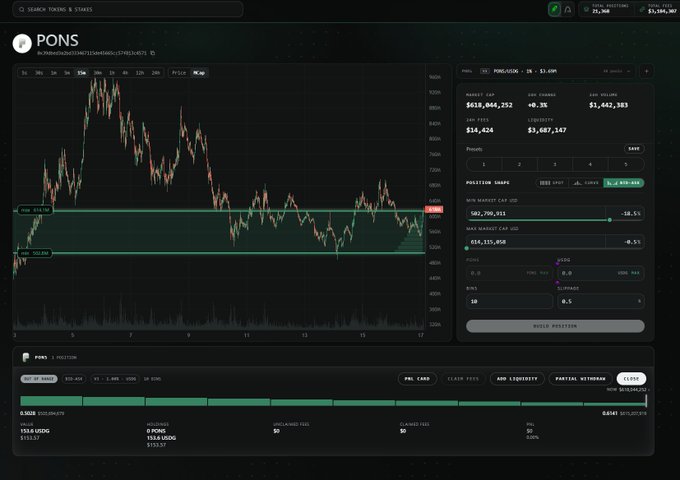680x480 pixels.
Task: Choose preset 5
Action: click(x=626, y=164)
